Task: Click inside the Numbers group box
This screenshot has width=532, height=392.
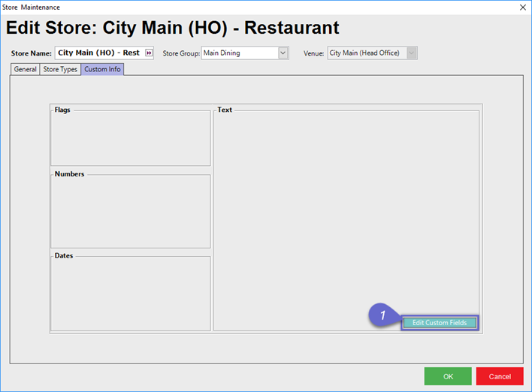Action: [130, 213]
